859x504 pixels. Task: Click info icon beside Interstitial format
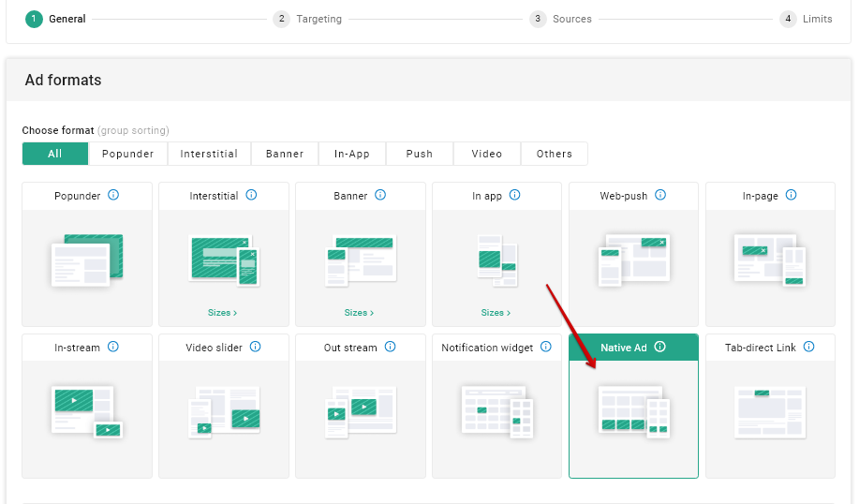251,196
